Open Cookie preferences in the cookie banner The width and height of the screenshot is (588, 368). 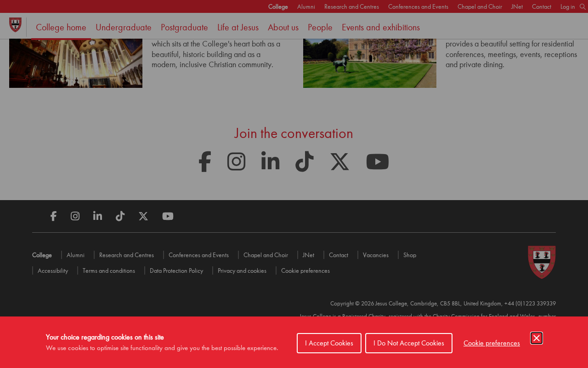tap(492, 343)
